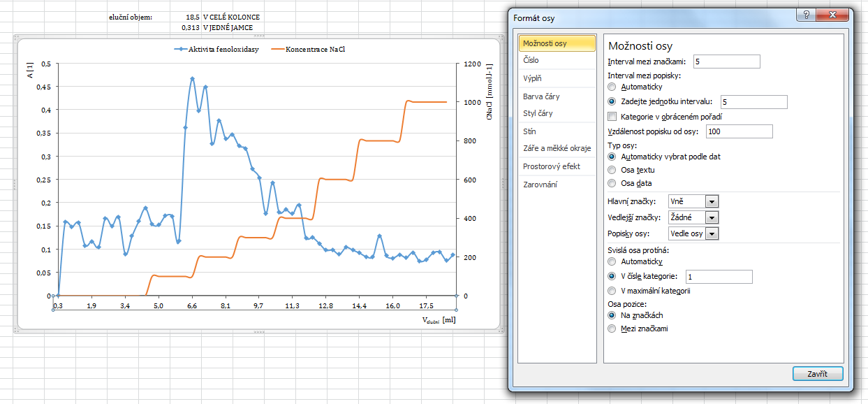The height and width of the screenshot is (404, 868).
Task: Click the Vzdálenost popisku od osy field
Action: [739, 131]
